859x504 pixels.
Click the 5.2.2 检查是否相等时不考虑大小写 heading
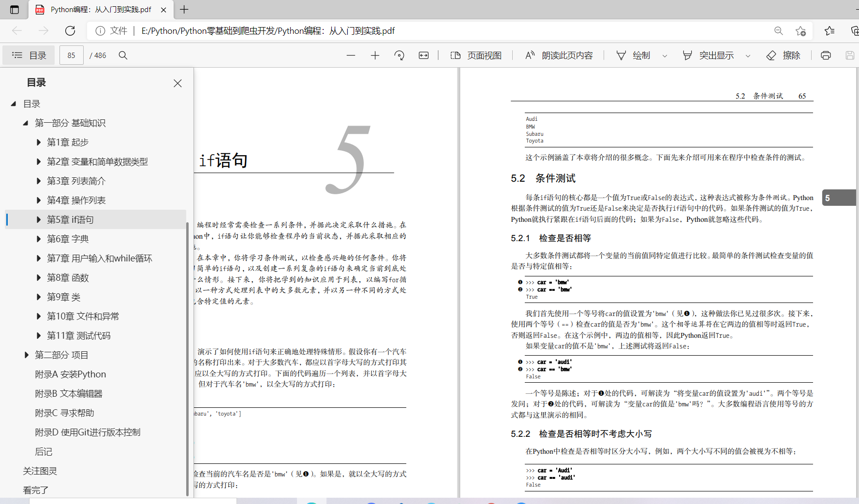pos(581,434)
